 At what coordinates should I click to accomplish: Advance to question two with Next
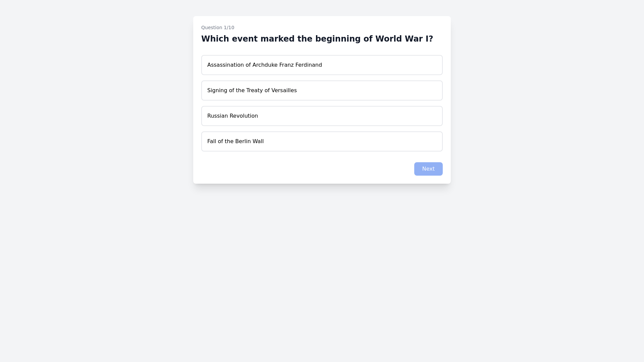coord(428,169)
